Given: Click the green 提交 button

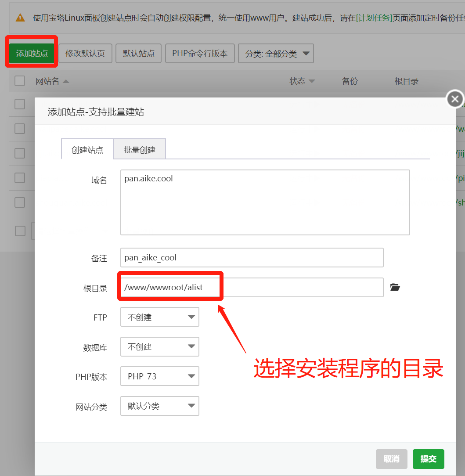Looking at the screenshot, I should [428, 459].
